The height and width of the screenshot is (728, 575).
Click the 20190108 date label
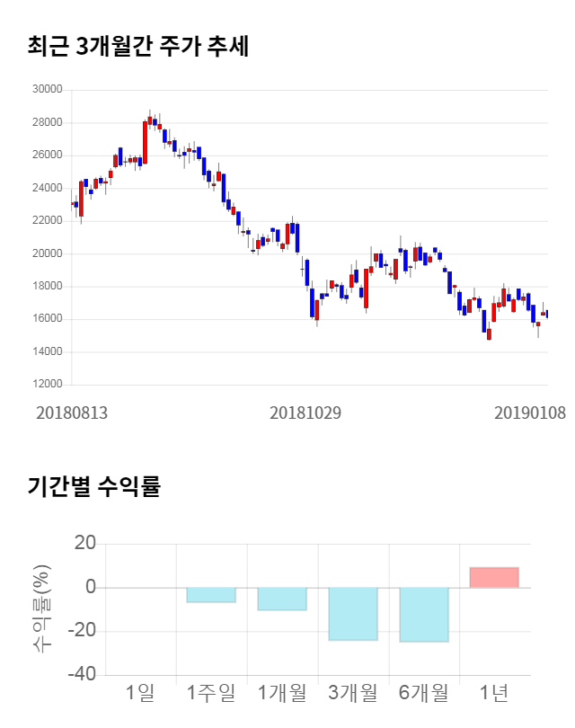529,413
